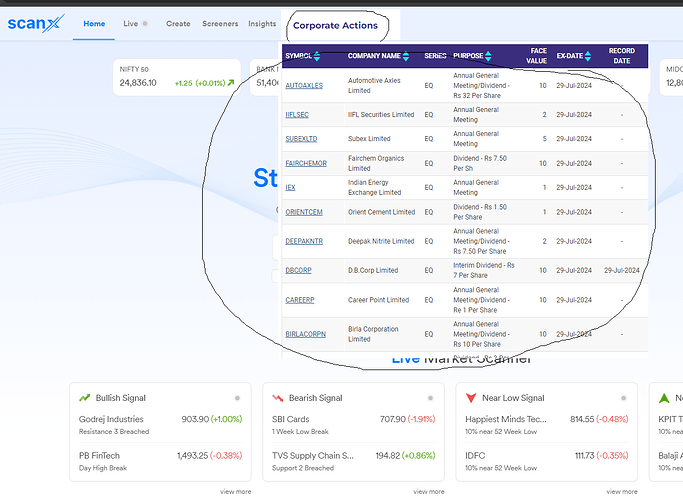This screenshot has width=683, height=500.
Task: Click the Bearish Signal red trend icon
Action: [x=277, y=398]
